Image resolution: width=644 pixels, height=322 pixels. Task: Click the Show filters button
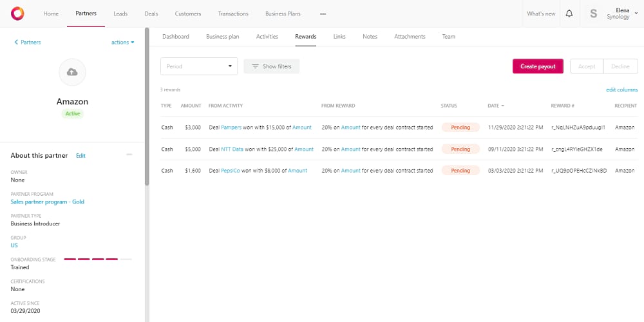[x=272, y=66]
